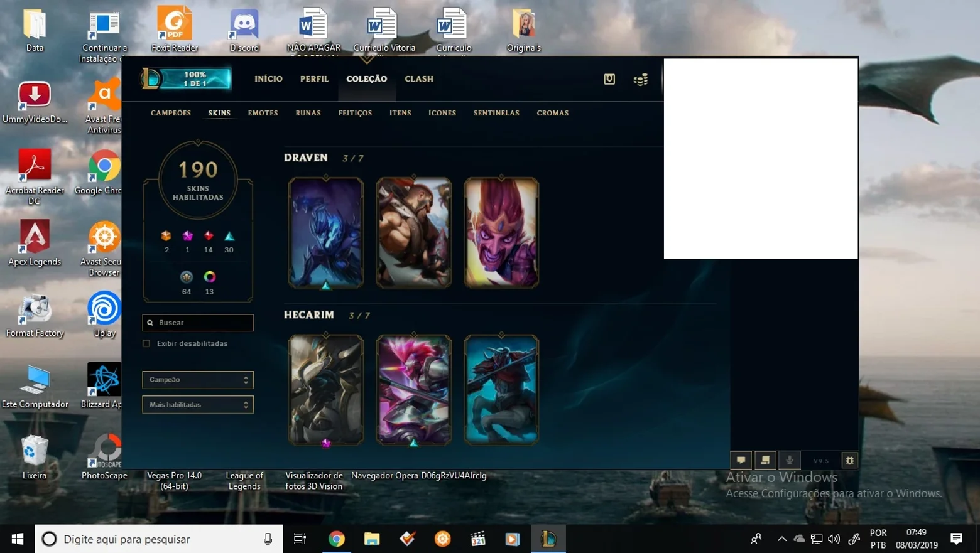Screen dimensions: 980x553
Task: Open the Mais habilitadas sort dropdown
Action: point(198,405)
